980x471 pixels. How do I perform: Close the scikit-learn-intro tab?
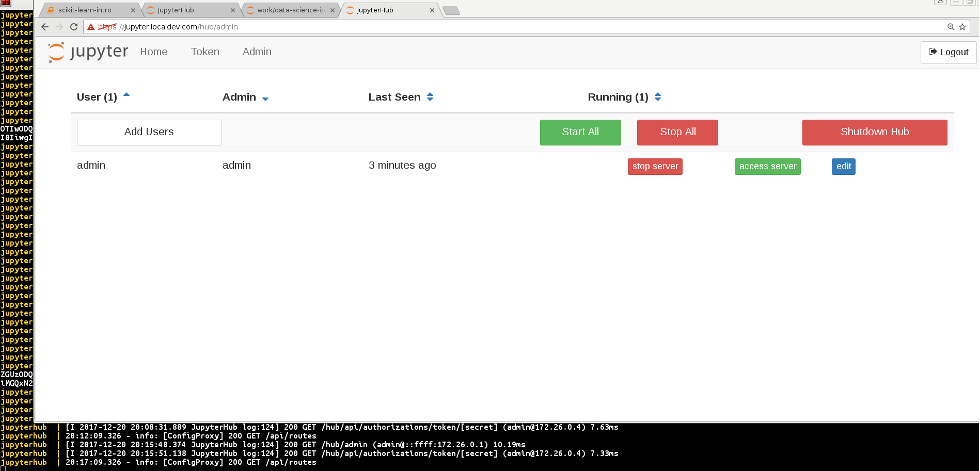click(133, 10)
